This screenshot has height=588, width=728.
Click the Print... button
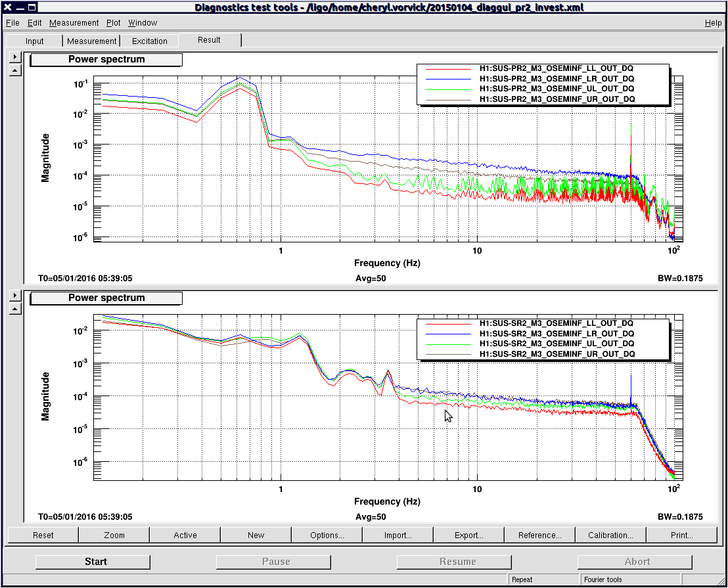(682, 535)
